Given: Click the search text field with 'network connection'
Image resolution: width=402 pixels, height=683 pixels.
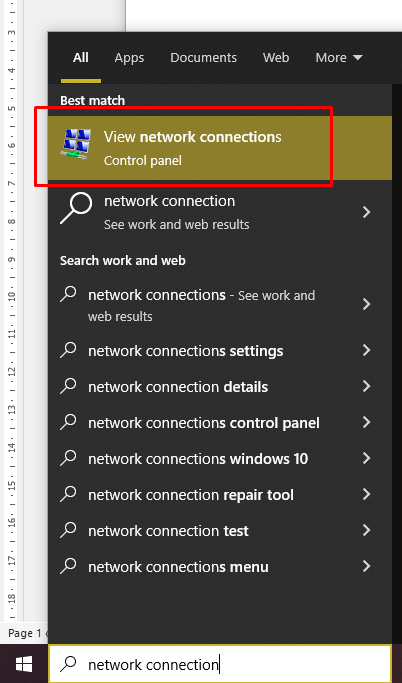Looking at the screenshot, I should point(219,664).
